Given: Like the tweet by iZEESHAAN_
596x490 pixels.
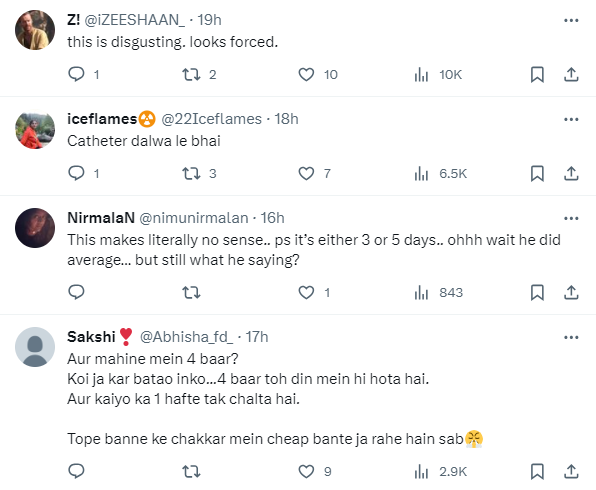Looking at the screenshot, I should [x=306, y=75].
